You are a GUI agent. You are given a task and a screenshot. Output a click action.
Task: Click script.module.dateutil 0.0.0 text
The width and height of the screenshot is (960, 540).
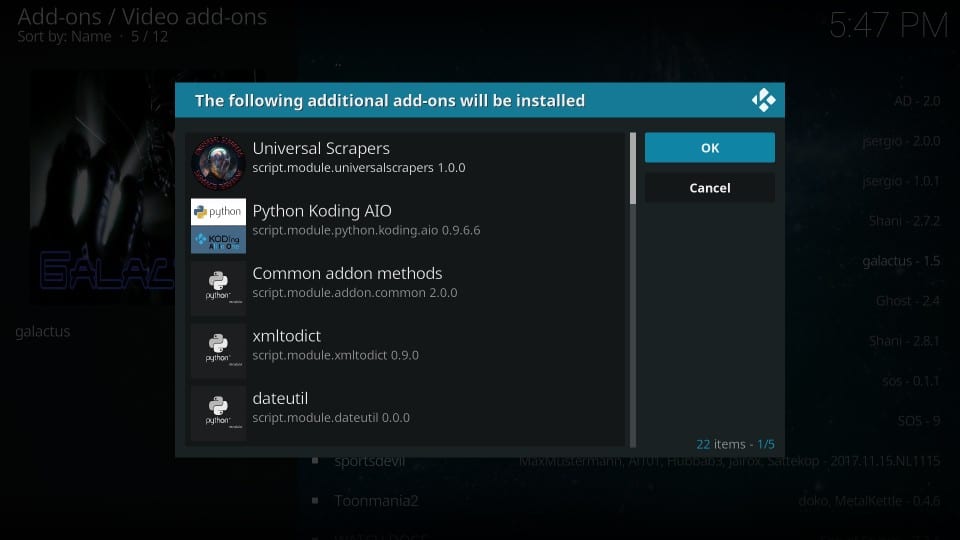tap(331, 418)
